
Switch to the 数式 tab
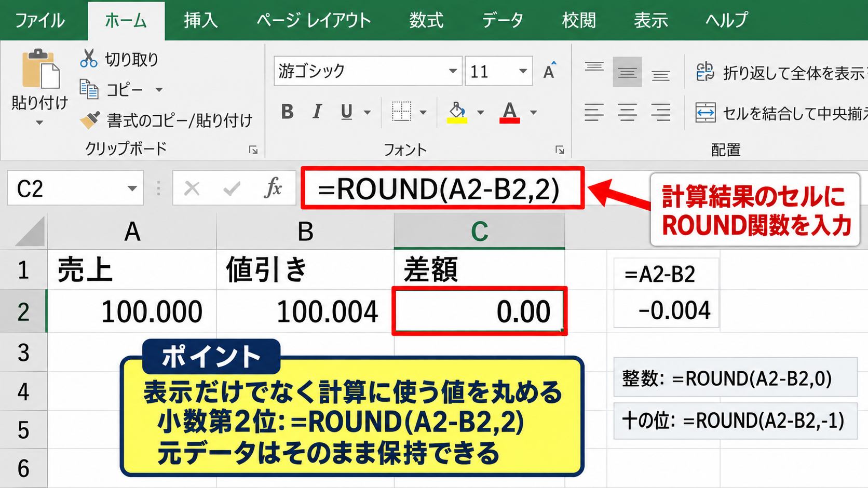[426, 20]
